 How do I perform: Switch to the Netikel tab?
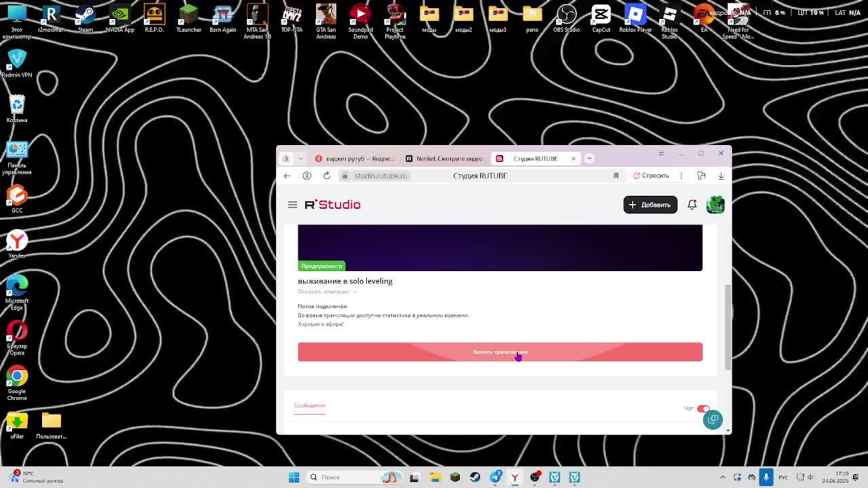point(444,159)
